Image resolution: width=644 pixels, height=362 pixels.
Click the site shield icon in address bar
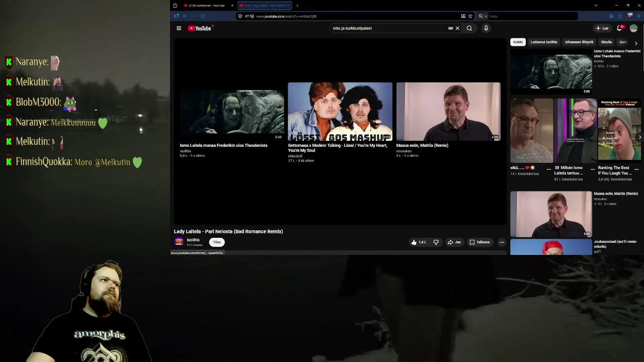click(240, 16)
